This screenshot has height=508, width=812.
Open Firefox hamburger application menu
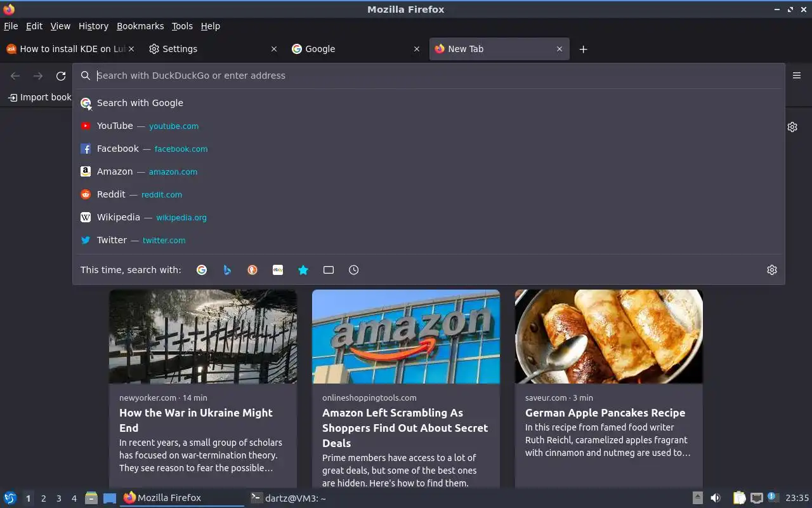click(x=797, y=76)
